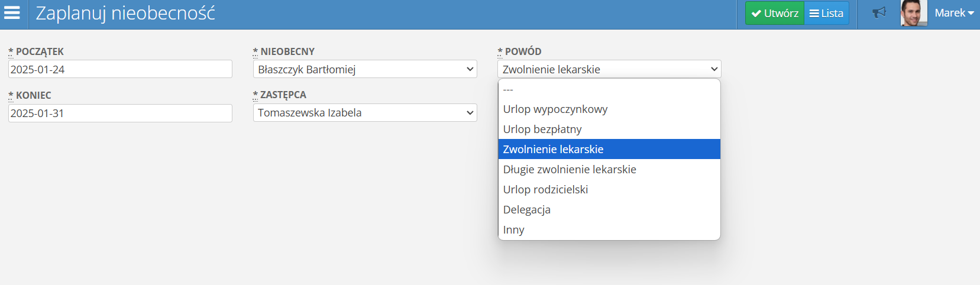Image resolution: width=980 pixels, height=285 pixels.
Task: Open the Marek user dropdown menu
Action: pyautogui.click(x=954, y=13)
